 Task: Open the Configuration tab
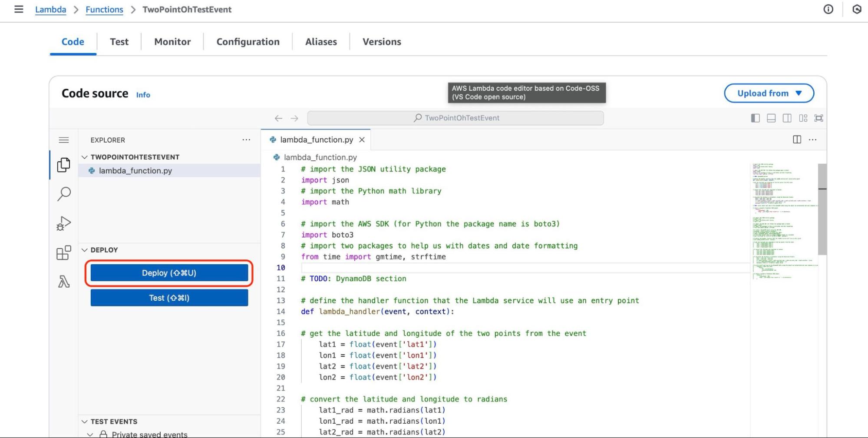(x=248, y=42)
